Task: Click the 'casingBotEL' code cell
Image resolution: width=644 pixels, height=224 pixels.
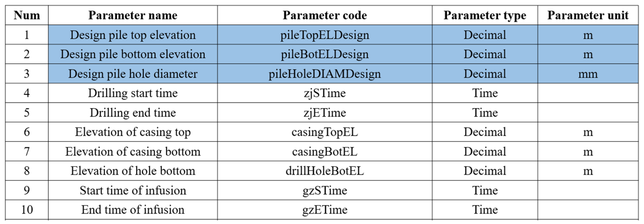Action: pyautogui.click(x=324, y=152)
